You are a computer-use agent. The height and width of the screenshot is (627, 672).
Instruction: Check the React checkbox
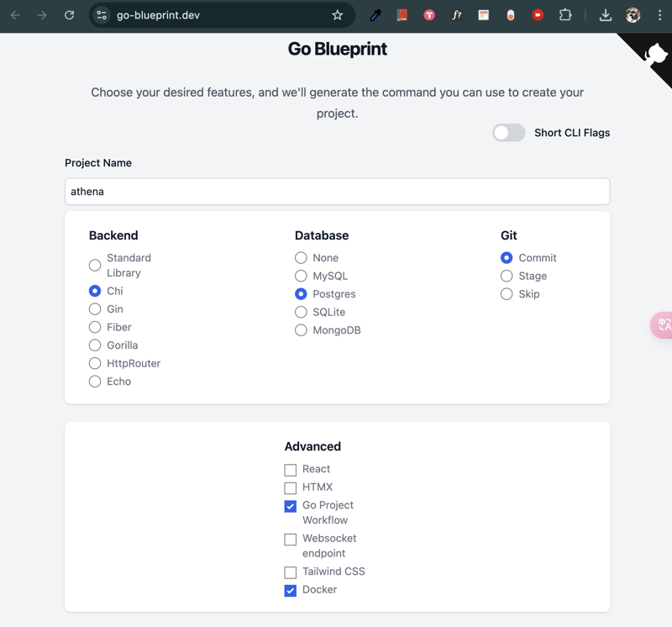pos(291,470)
